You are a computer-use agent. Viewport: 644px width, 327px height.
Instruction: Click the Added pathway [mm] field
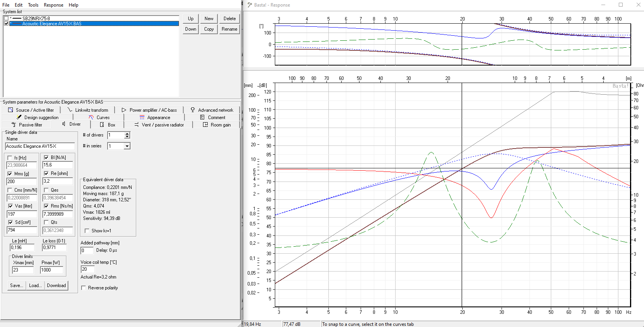click(87, 251)
